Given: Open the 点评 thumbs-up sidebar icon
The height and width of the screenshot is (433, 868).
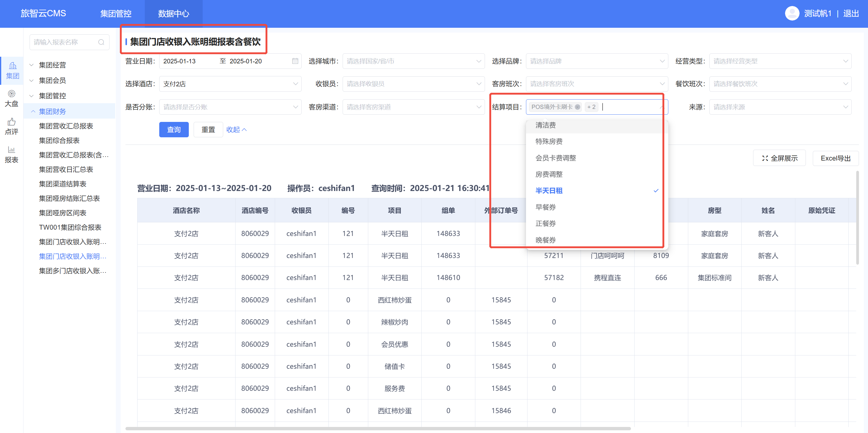Looking at the screenshot, I should pyautogui.click(x=11, y=126).
